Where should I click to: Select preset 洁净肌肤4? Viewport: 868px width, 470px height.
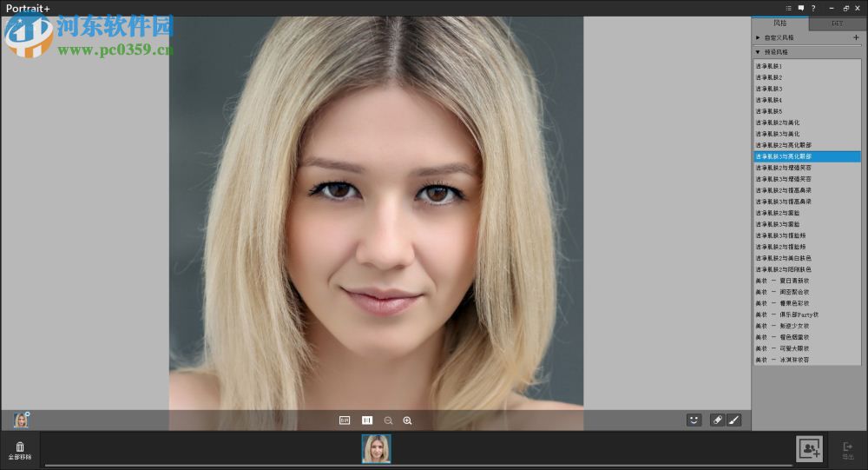point(807,100)
